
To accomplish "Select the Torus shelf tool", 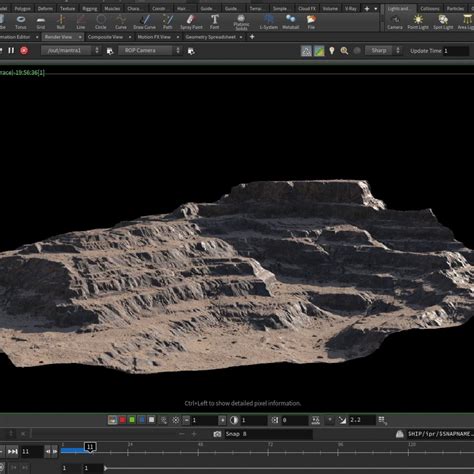I will click(21, 22).
